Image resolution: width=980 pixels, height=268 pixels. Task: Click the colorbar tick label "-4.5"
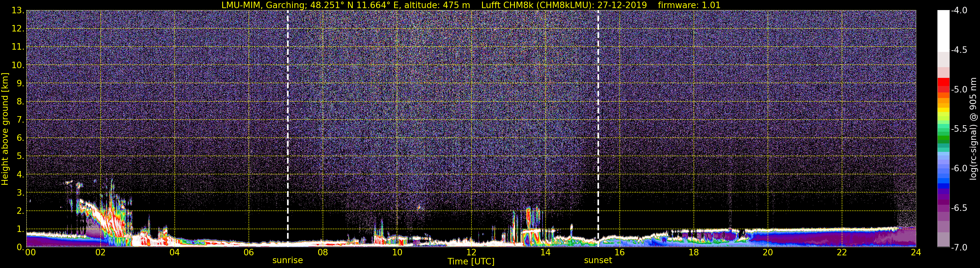[x=959, y=50]
